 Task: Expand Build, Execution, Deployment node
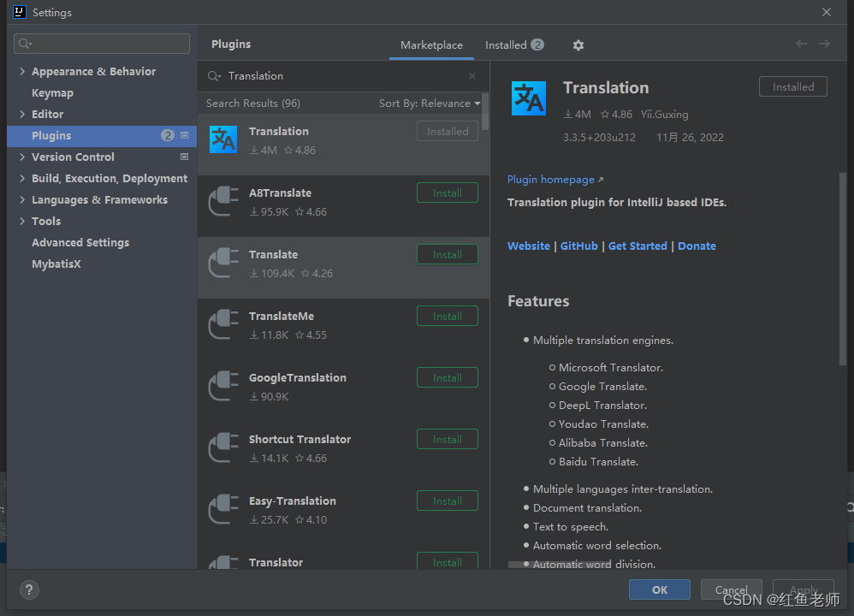point(22,178)
